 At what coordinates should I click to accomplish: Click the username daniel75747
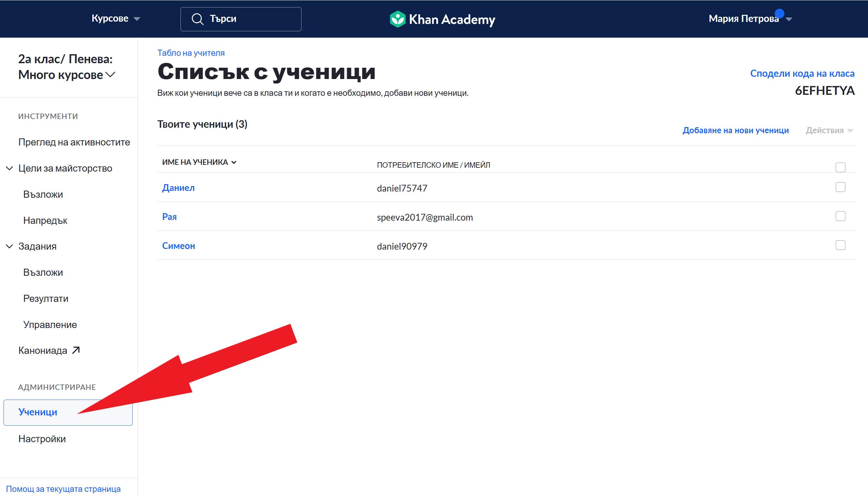click(402, 188)
